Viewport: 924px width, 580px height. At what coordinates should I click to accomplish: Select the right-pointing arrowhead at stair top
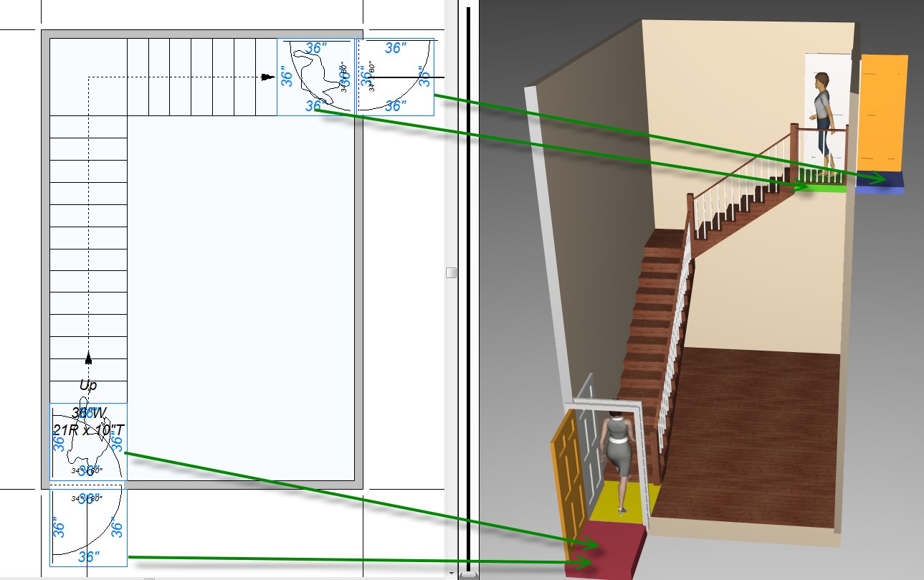click(x=269, y=77)
